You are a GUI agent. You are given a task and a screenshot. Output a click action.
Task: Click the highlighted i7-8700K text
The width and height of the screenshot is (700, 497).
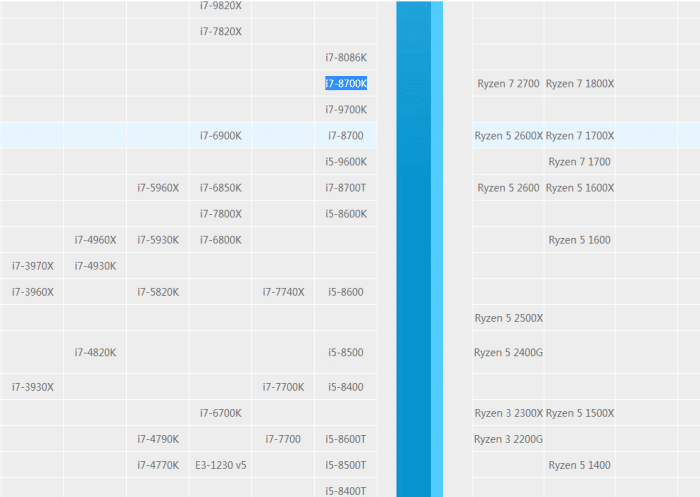(x=346, y=83)
